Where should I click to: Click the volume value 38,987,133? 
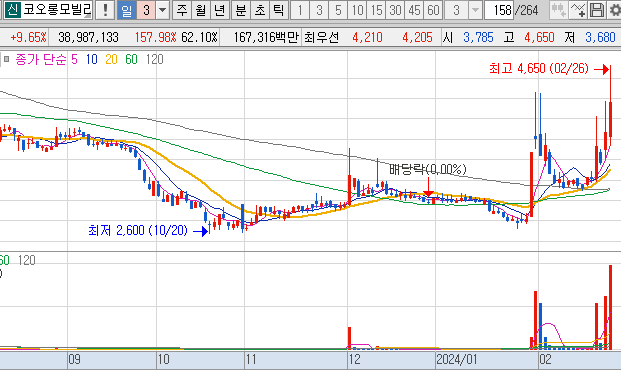click(88, 38)
